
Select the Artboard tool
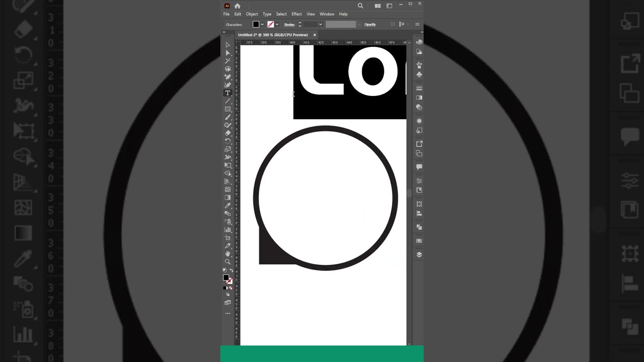click(x=228, y=238)
